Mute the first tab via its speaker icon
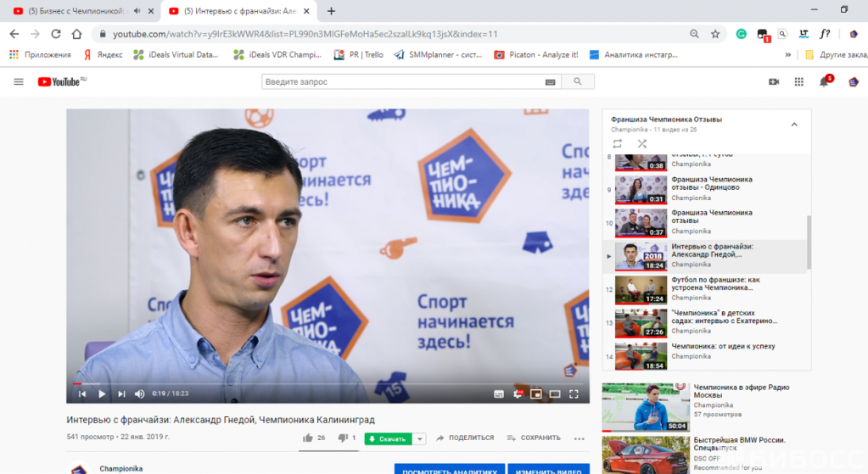Viewport: 868px width, 474px height. (137, 11)
